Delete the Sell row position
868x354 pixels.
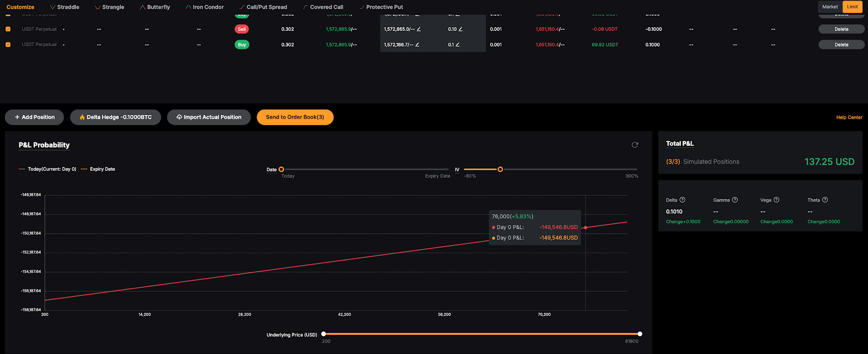pos(841,29)
